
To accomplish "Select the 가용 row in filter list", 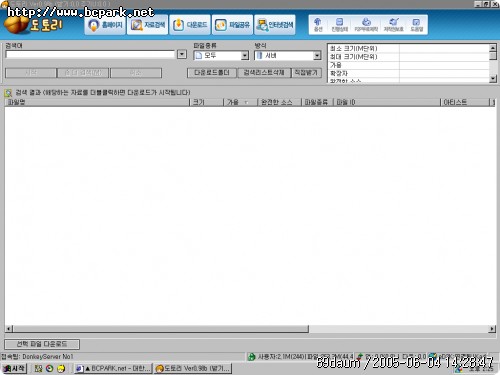I will click(x=408, y=65).
